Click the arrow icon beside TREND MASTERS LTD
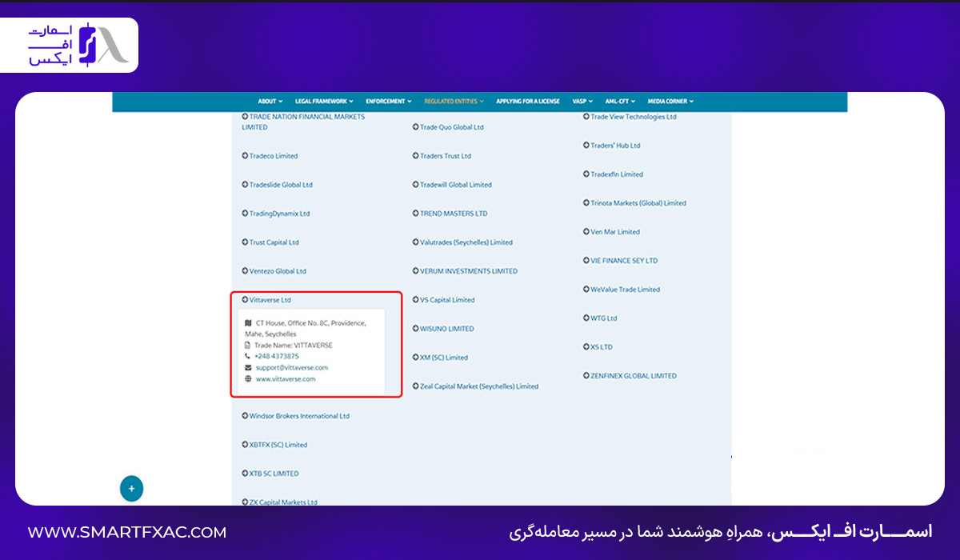Viewport: 960px width, 560px height. 416,214
